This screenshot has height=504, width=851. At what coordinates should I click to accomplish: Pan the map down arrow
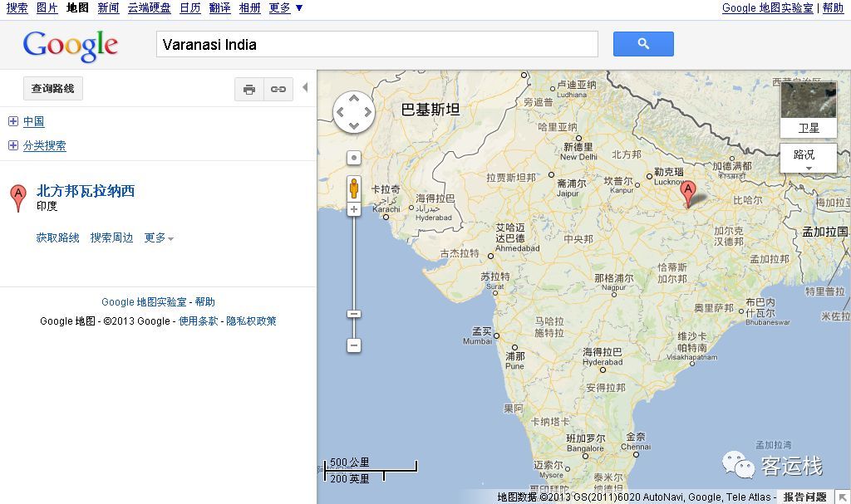[x=354, y=126]
